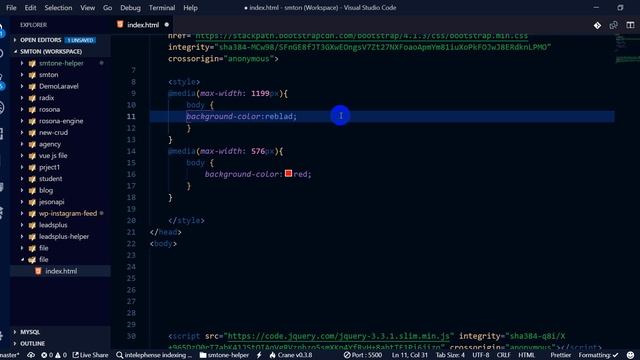Open the Edit menu
This screenshot has height=360, width=640.
[x=30, y=8]
